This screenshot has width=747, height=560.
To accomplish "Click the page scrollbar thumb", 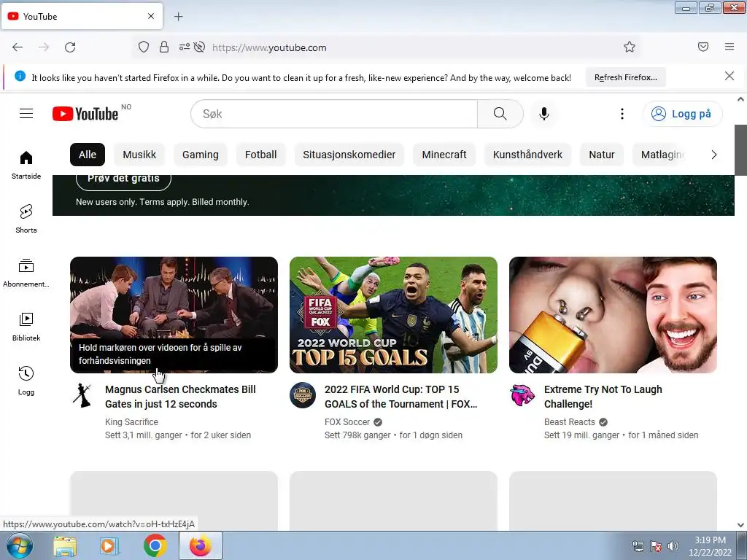I will (740, 150).
